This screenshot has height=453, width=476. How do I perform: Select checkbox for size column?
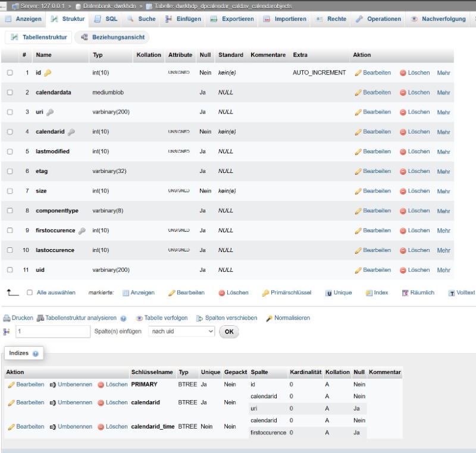click(x=10, y=191)
